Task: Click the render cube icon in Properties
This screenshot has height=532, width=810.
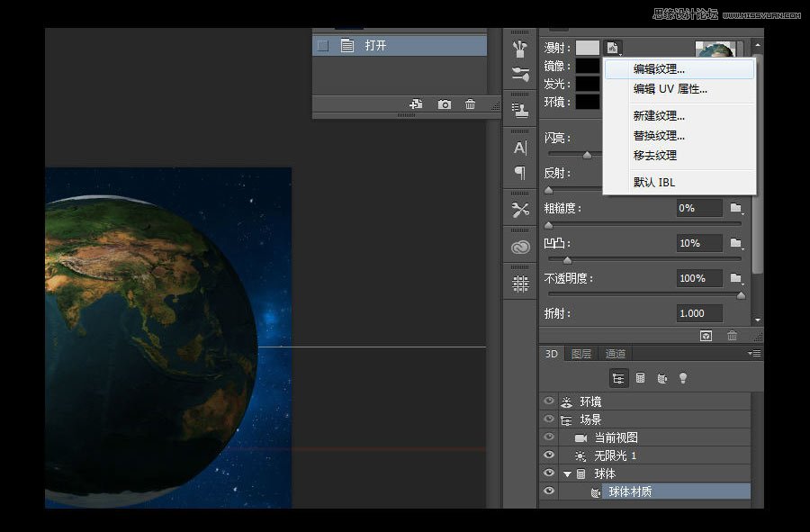Action: coord(706,336)
